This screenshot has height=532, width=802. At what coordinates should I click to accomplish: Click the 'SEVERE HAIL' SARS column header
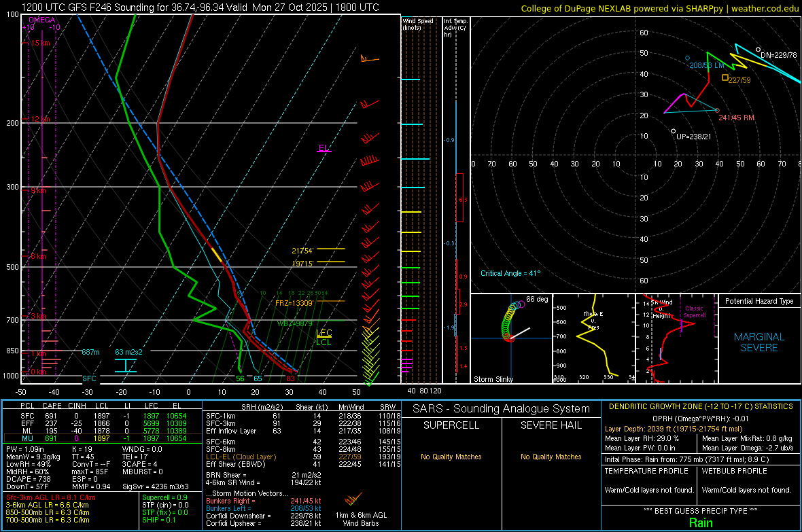coord(551,425)
